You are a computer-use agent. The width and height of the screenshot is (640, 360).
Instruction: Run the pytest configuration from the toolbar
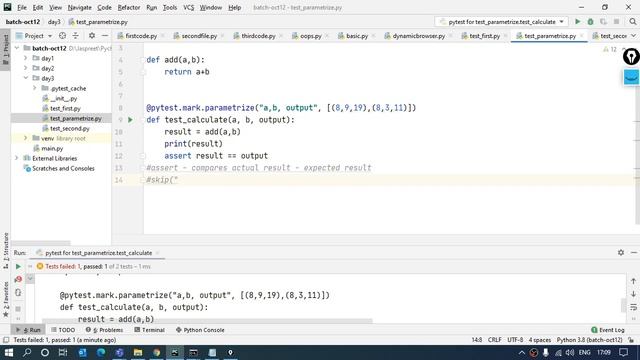pyautogui.click(x=578, y=22)
